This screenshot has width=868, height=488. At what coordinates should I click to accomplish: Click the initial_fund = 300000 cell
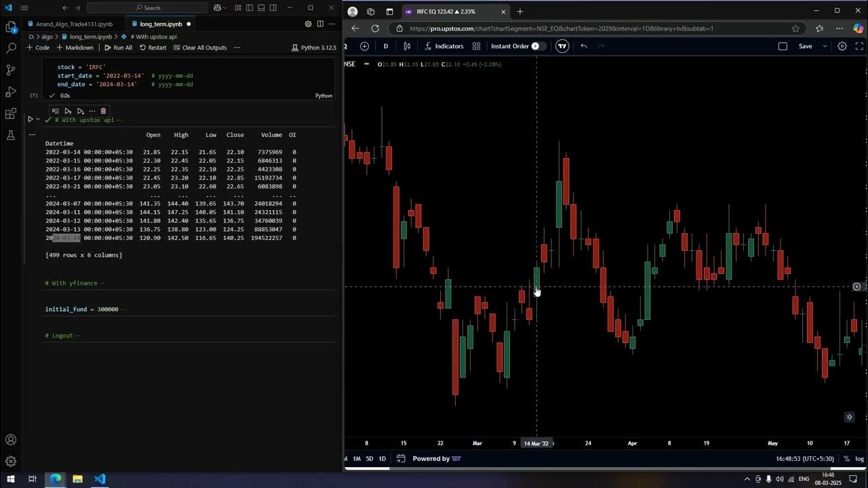190,309
